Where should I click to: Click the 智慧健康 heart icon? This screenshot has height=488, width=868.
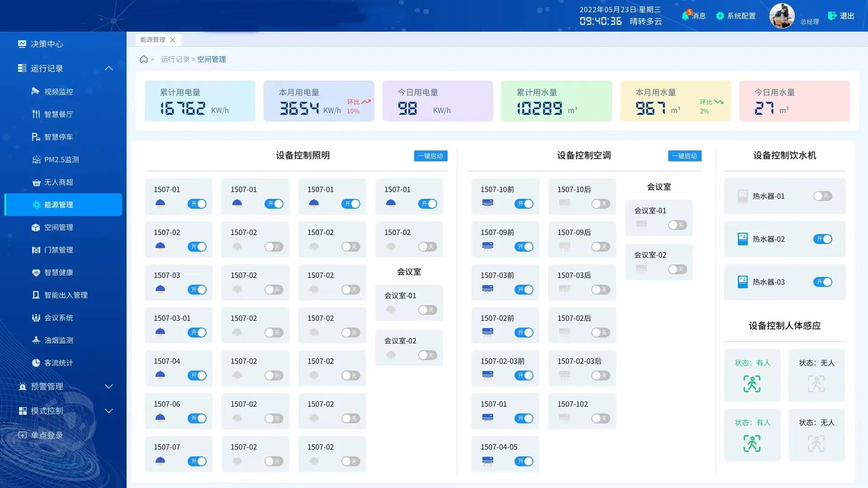click(36, 272)
